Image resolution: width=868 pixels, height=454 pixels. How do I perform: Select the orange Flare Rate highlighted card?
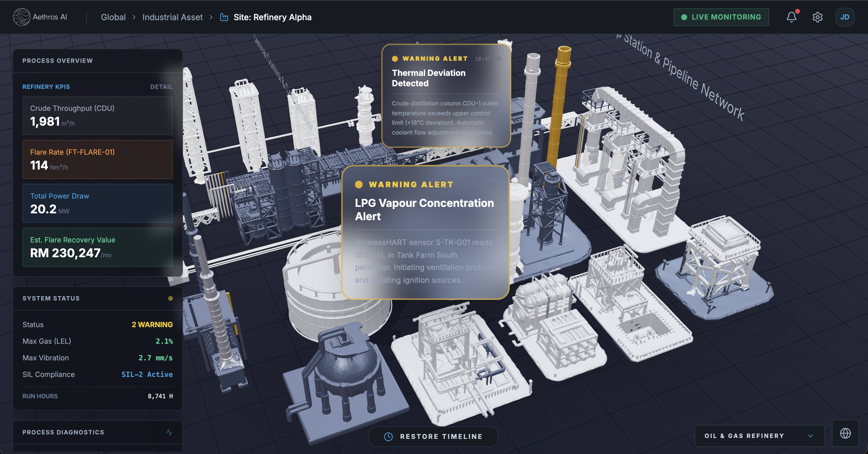[97, 159]
